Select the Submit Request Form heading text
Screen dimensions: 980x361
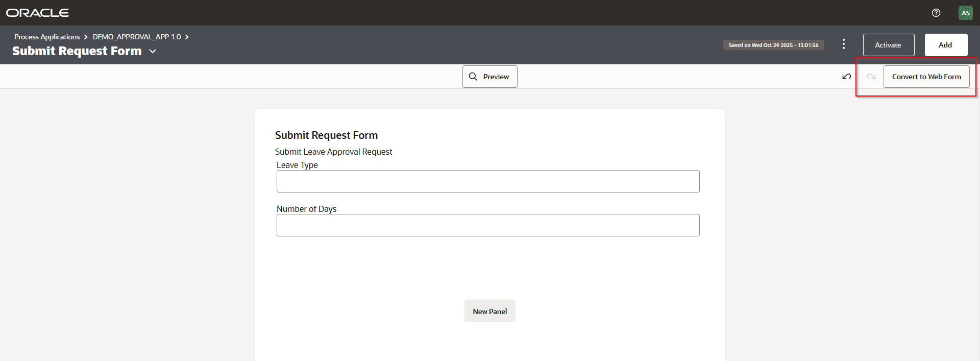pos(326,135)
